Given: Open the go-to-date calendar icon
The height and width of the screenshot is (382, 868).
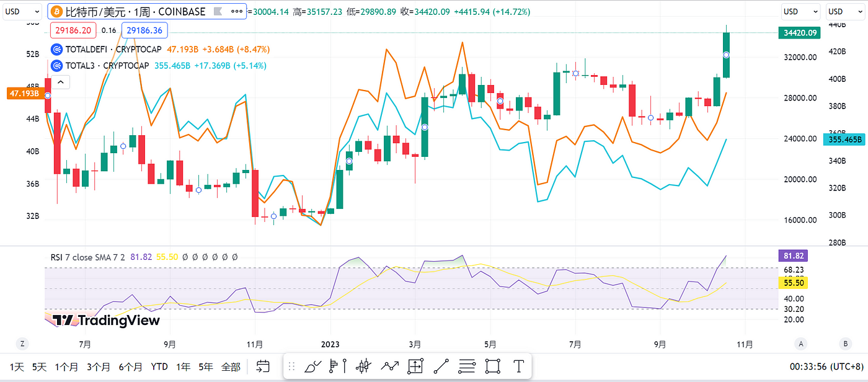Looking at the screenshot, I should [263, 366].
